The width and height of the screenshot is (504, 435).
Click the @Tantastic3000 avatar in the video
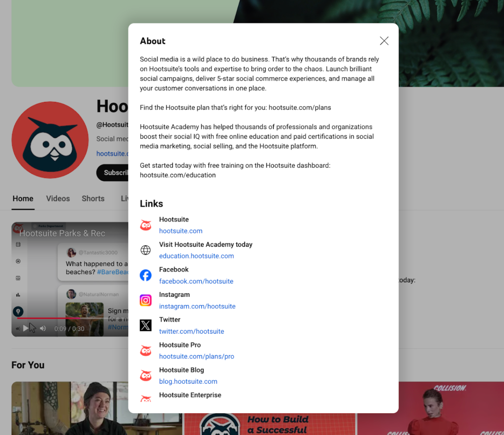coord(71,252)
